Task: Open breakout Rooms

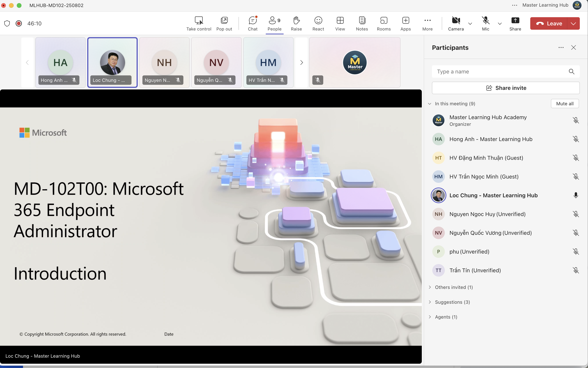Action: [x=384, y=23]
